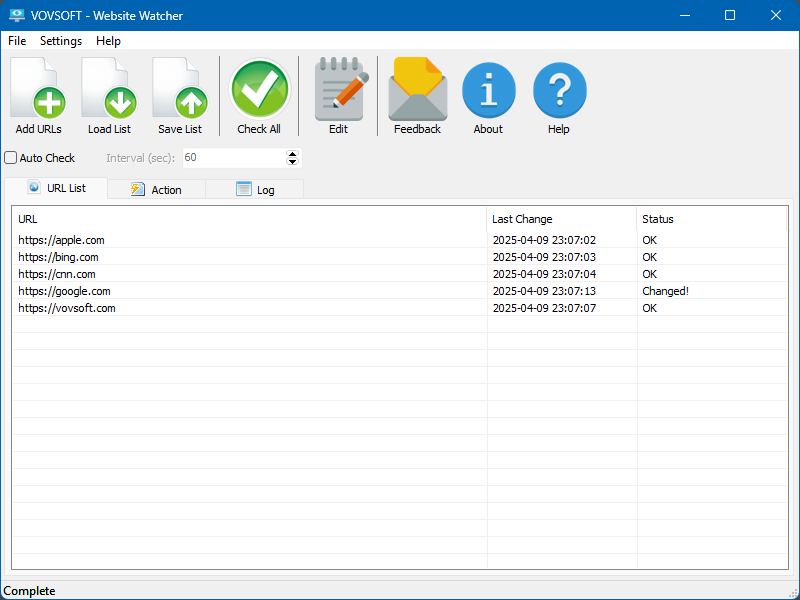Toggle Auto Check off after enabling

[x=10, y=157]
